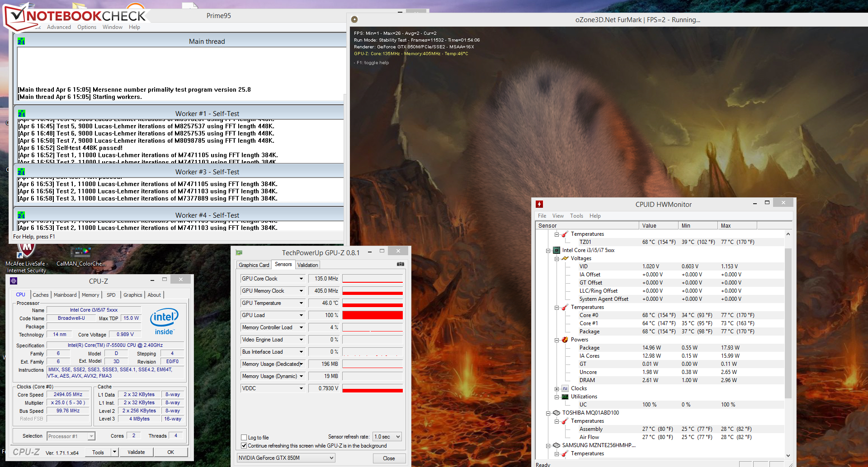Enable Log to file in GPU-Z
Screen dimensions: 868x467
tap(244, 438)
